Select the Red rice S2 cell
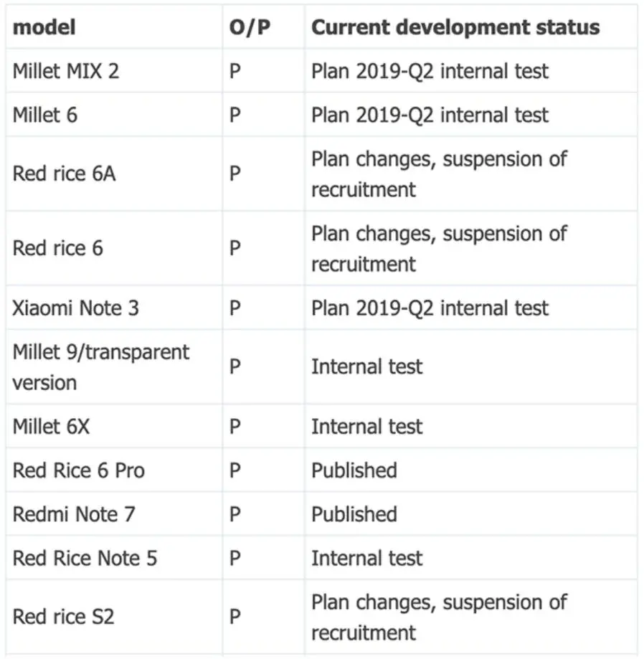The image size is (644, 659). pyautogui.click(x=114, y=617)
